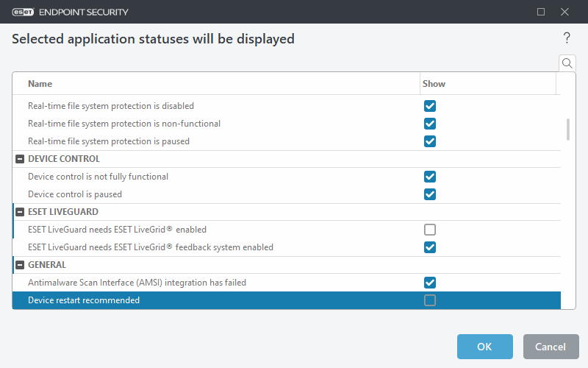Open the search magnifier icon
This screenshot has width=588, height=368.
[x=567, y=63]
